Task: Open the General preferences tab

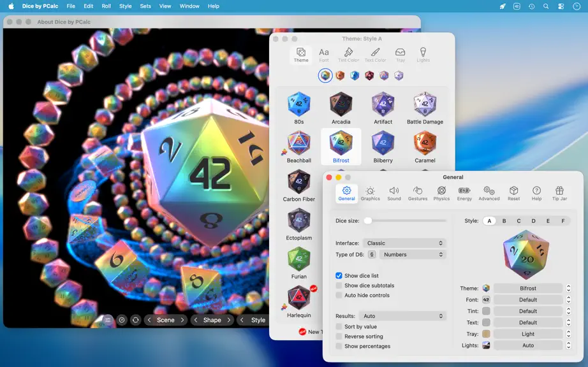Action: (346, 193)
